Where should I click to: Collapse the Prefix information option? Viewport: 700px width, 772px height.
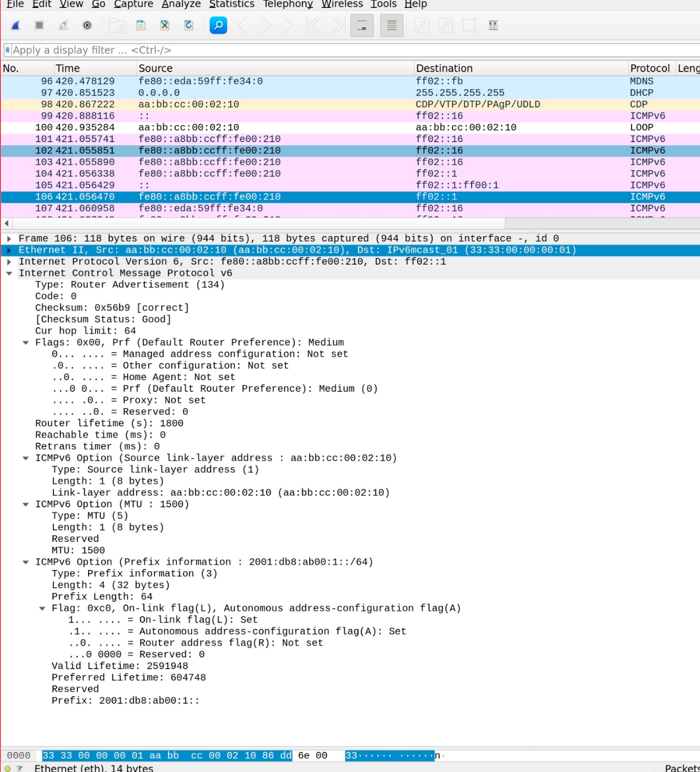tap(25, 562)
